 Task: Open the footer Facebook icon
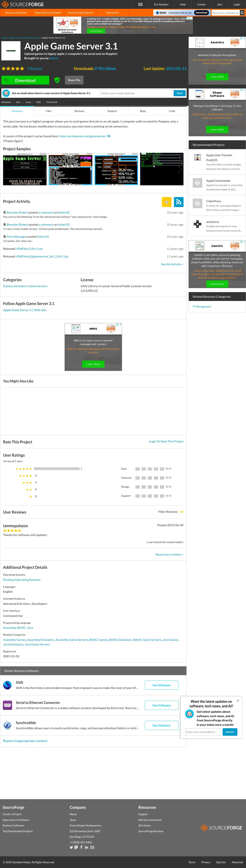pos(81,847)
